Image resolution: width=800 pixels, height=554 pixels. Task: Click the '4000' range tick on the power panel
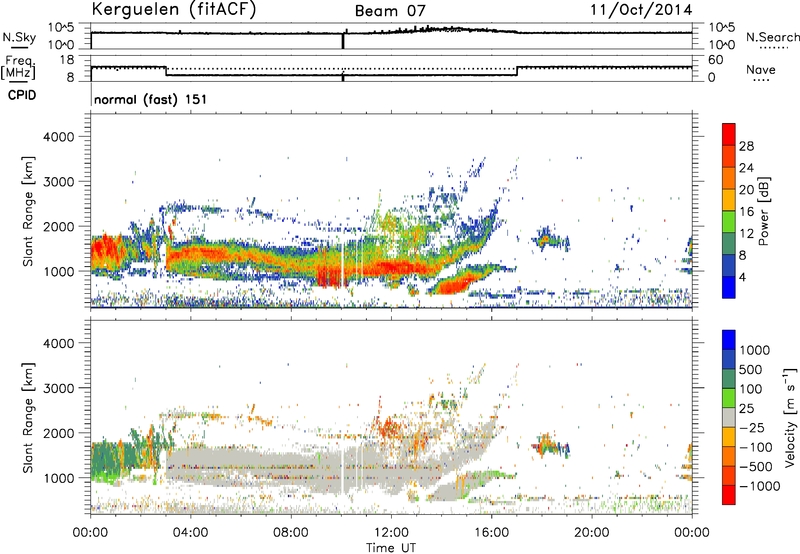click(x=59, y=137)
